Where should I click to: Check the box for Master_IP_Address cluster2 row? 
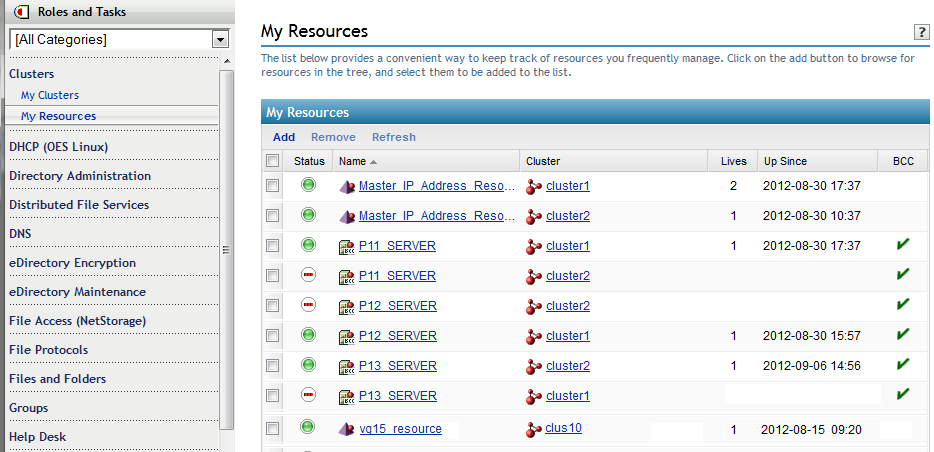272,216
